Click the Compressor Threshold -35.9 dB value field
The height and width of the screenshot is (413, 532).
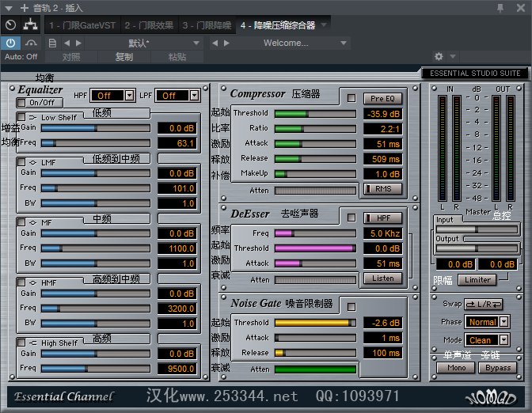(x=382, y=114)
